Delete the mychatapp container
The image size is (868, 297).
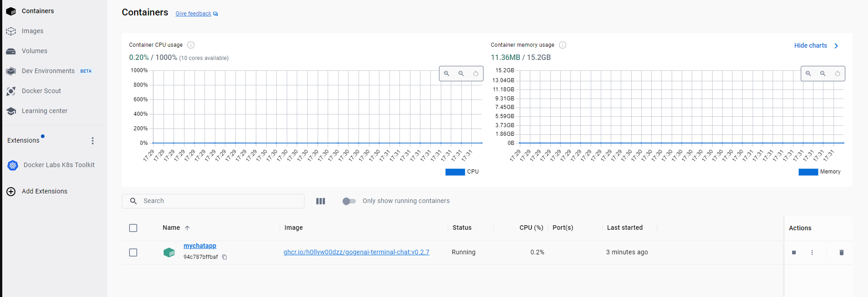point(841,252)
